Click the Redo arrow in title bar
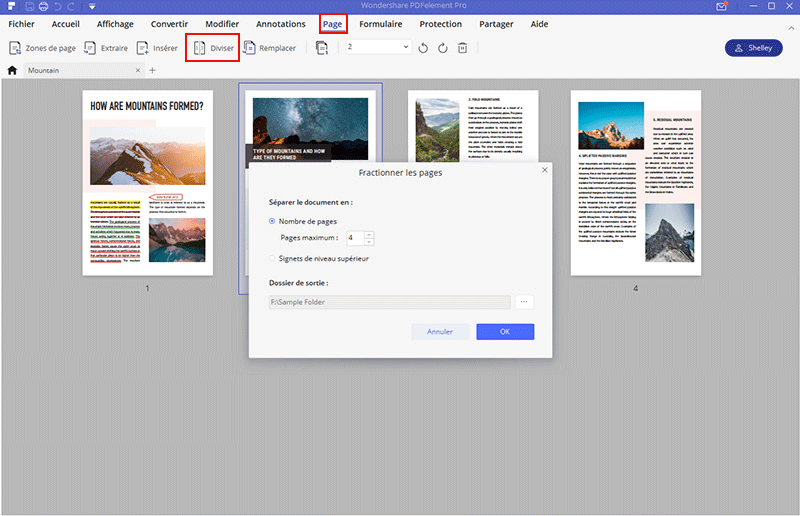Screen dimensions: 800x516 click(71, 6)
